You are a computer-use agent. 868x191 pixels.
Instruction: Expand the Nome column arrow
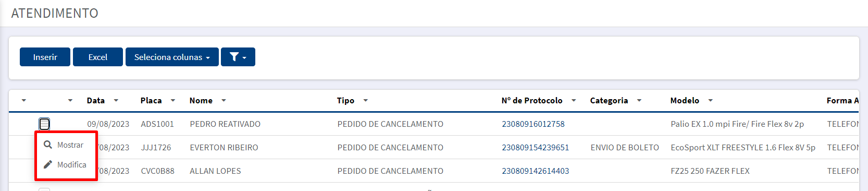coord(224,100)
